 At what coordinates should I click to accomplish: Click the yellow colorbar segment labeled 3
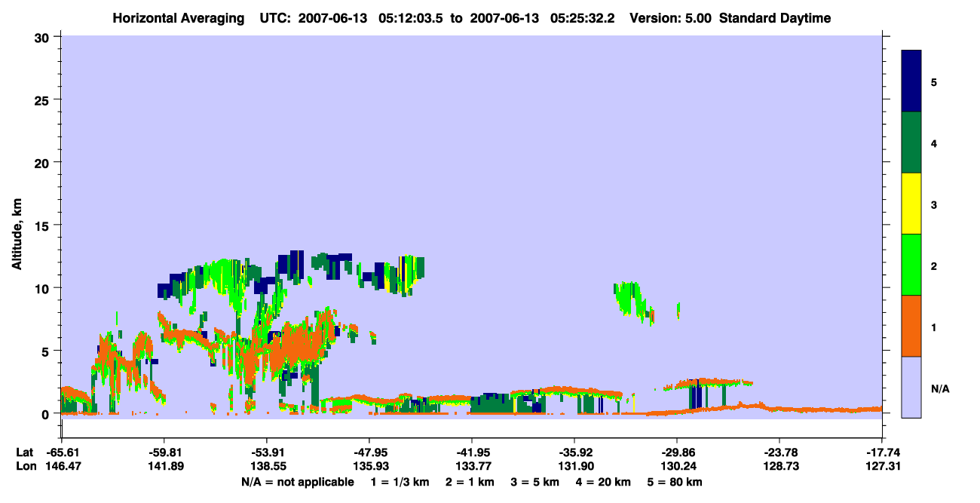tap(911, 204)
